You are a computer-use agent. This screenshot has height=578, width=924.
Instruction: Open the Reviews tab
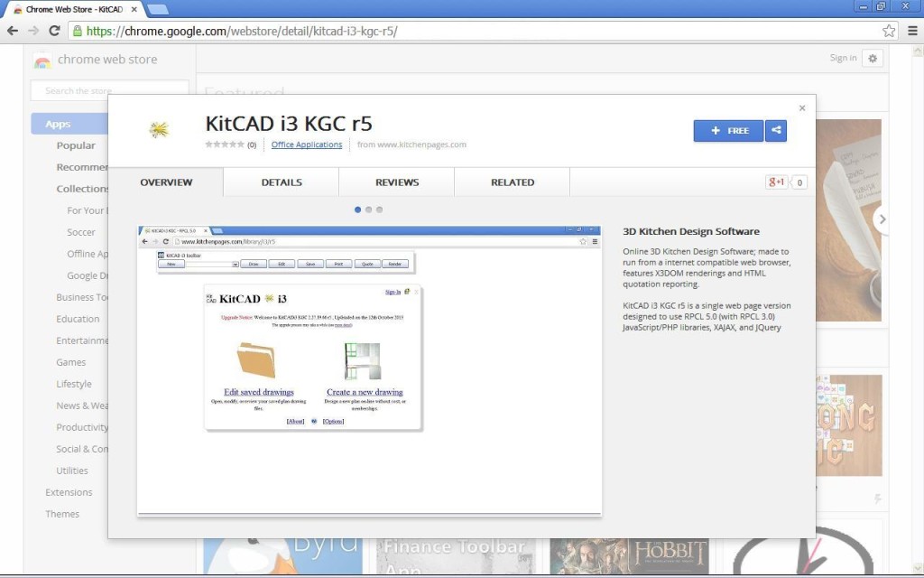397,182
